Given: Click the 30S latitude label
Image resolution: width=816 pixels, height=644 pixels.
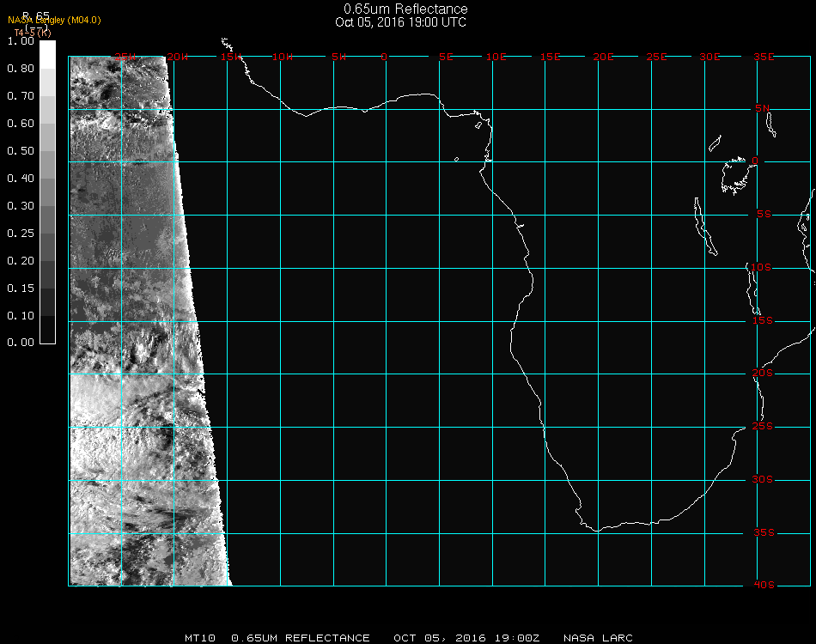Looking at the screenshot, I should pyautogui.click(x=763, y=480).
